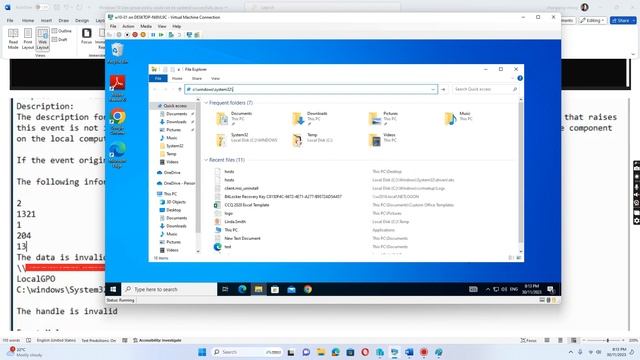This screenshot has height=360, width=640.
Task: Click the Turn Off icon in VM toolbar
Action: [x=127, y=35]
